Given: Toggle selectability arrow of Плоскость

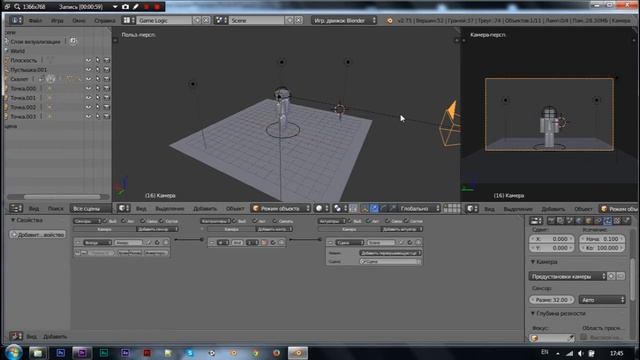Looking at the screenshot, I should point(98,60).
